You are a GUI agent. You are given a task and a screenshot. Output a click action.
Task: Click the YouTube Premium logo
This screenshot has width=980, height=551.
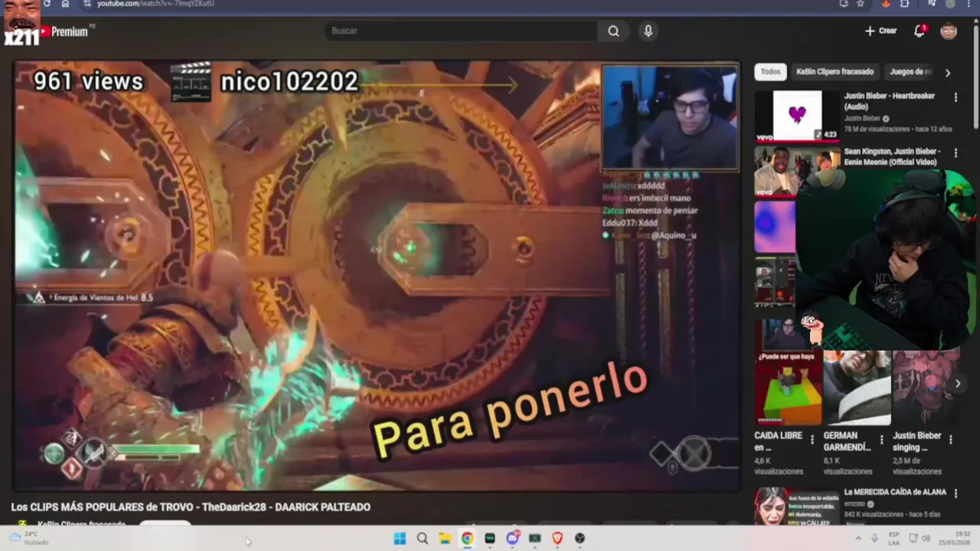(x=64, y=31)
